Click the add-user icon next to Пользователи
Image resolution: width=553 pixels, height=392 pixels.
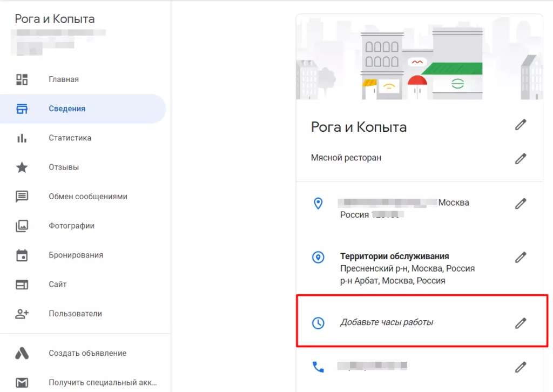[22, 313]
